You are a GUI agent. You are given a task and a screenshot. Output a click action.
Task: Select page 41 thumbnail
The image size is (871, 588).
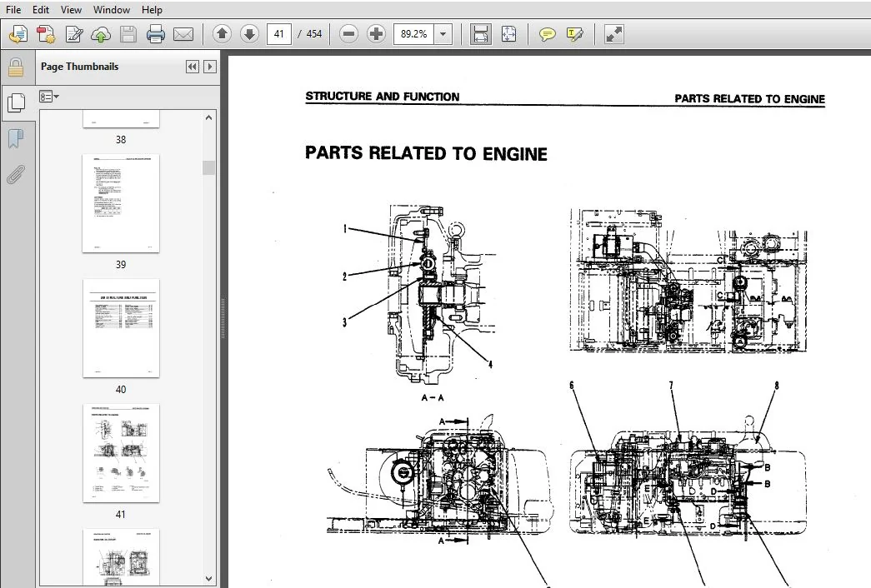pos(121,453)
